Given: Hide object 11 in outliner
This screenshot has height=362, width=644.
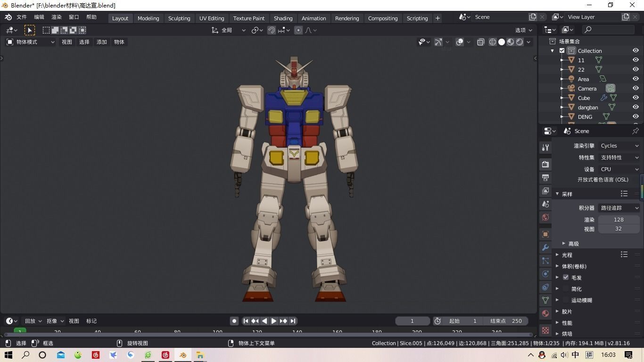Looking at the screenshot, I should 636,60.
